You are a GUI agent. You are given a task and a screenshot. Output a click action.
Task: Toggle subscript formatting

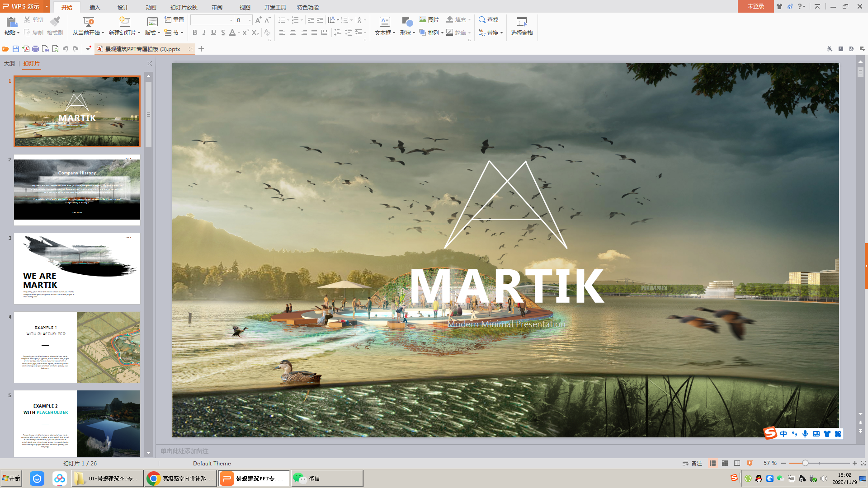255,33
